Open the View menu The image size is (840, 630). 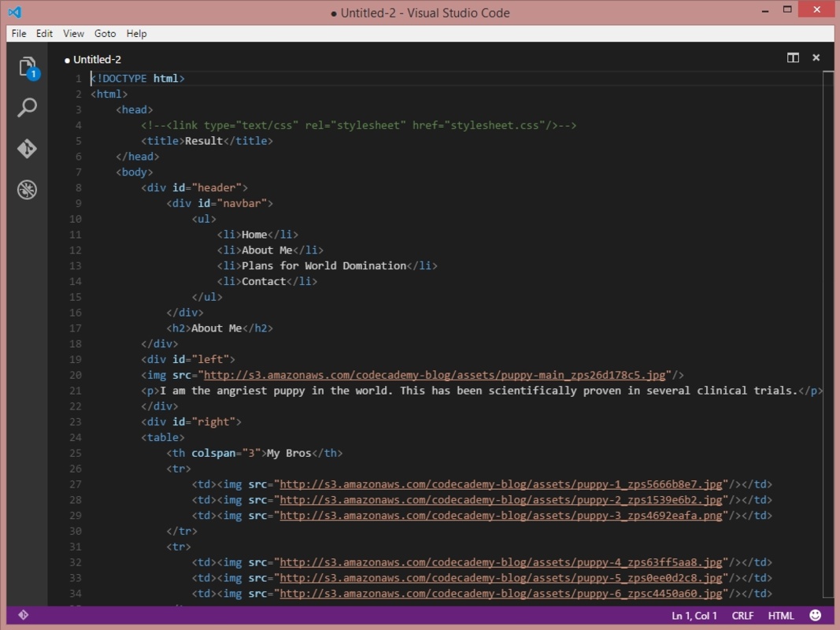pyautogui.click(x=73, y=34)
